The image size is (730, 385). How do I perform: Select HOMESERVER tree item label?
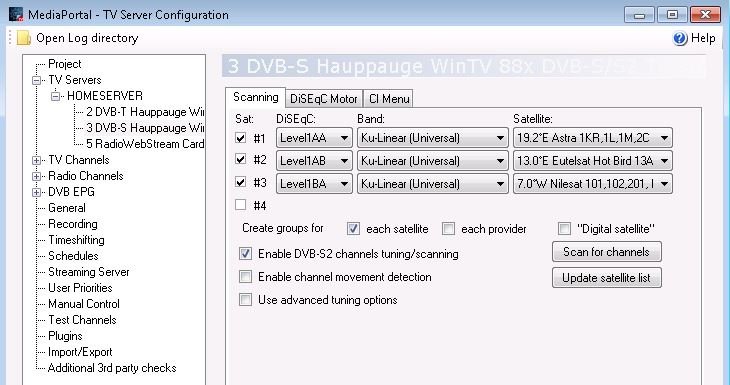point(105,96)
